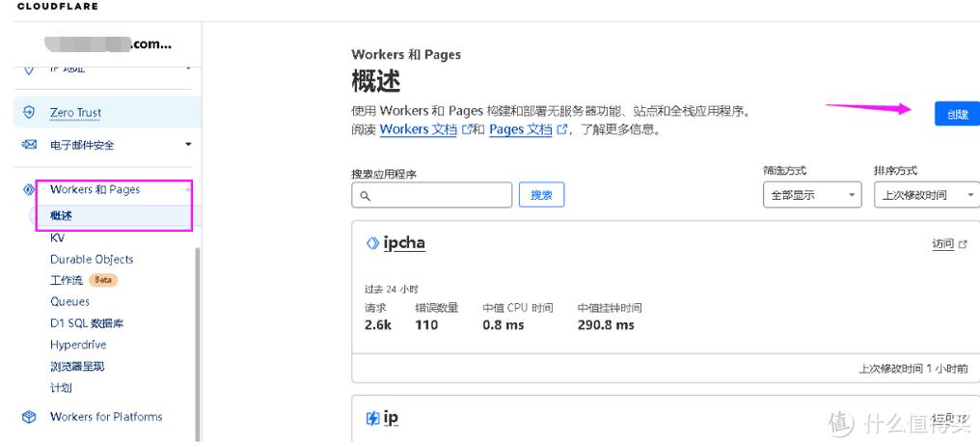Open 浏览器呈现 in the sidebar
Screen dimensions: 980x447
pyautogui.click(x=77, y=366)
